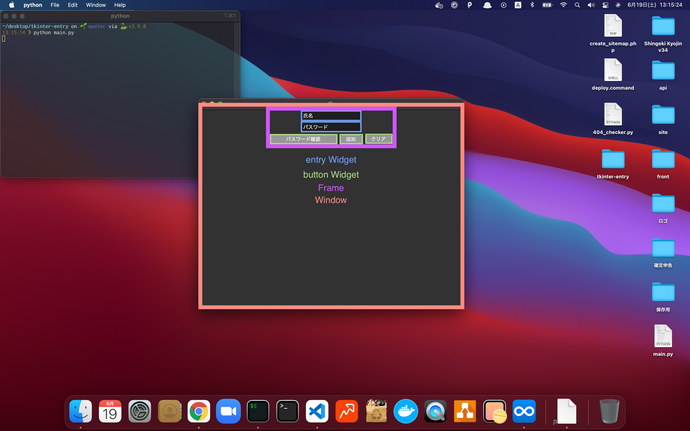Click the P icon in menu bar

pyautogui.click(x=470, y=5)
